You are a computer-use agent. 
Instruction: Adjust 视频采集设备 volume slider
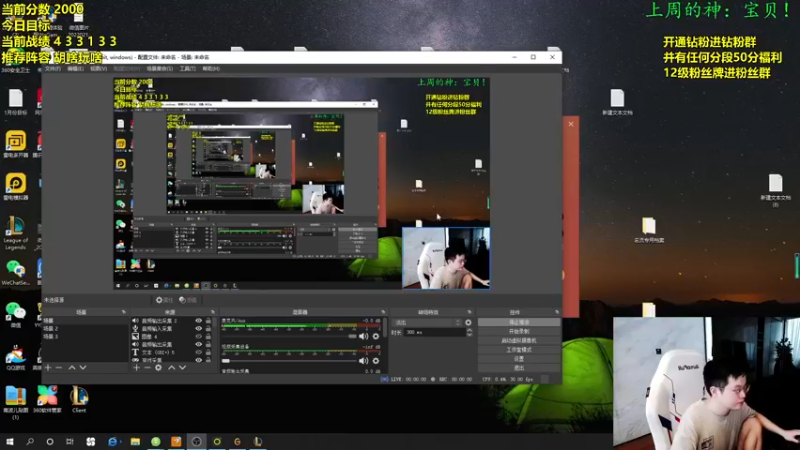(x=289, y=361)
